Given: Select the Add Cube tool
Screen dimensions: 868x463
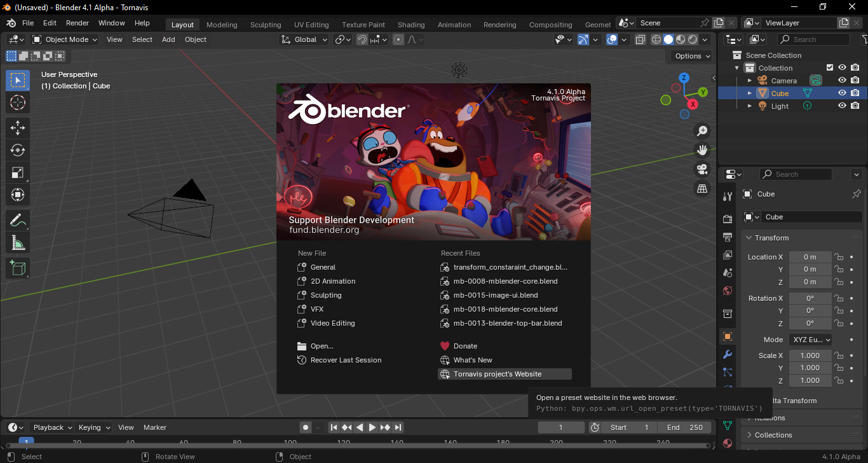Looking at the screenshot, I should [x=18, y=268].
